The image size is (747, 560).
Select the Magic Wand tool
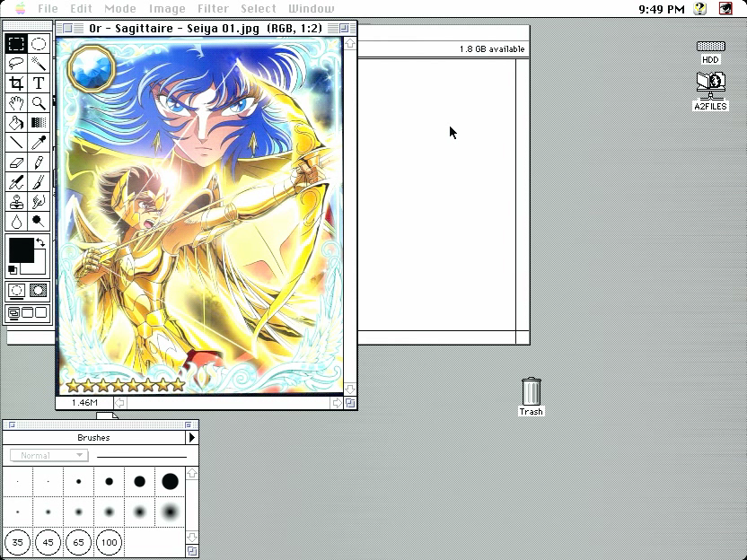[x=39, y=64]
